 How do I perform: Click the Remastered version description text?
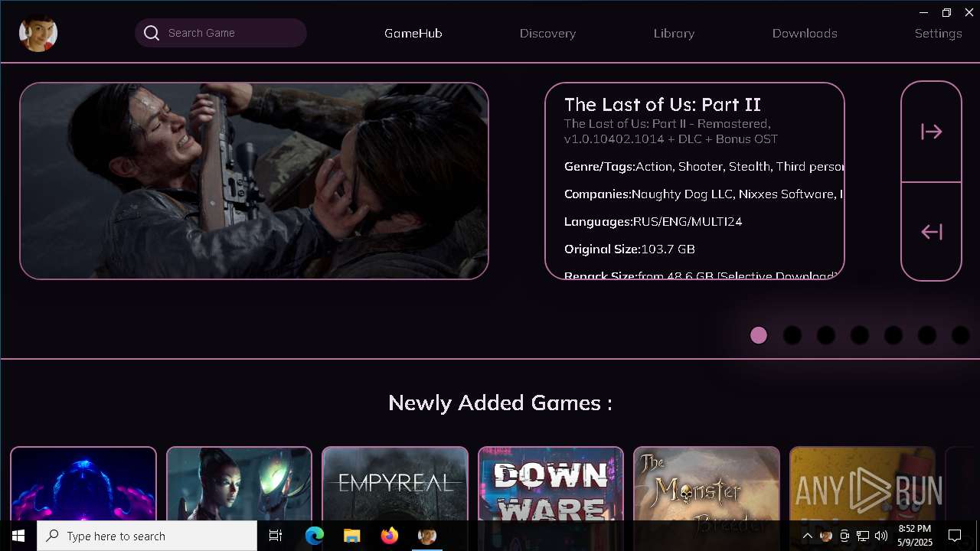point(671,132)
